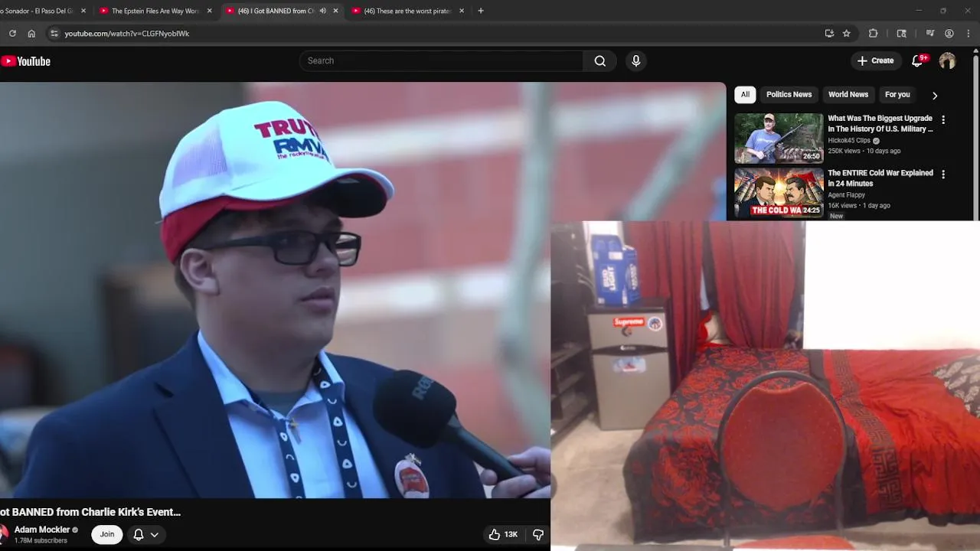Open the Chrome three-dot menu
Image resolution: width=980 pixels, height=551 pixels.
969,34
